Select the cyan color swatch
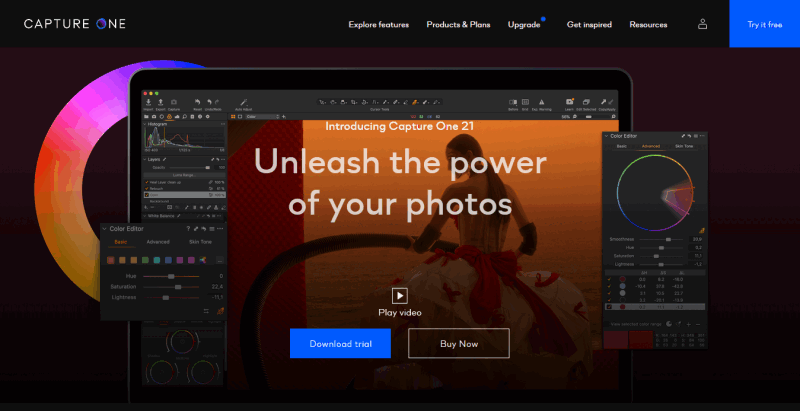The height and width of the screenshot is (411, 800). click(x=157, y=260)
